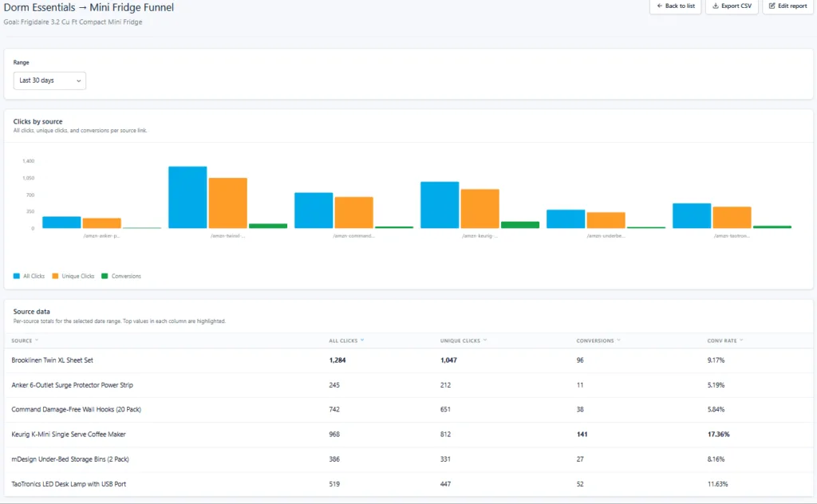Click the back arrow icon in Back to list
Screen dimensions: 817x504
660,6
